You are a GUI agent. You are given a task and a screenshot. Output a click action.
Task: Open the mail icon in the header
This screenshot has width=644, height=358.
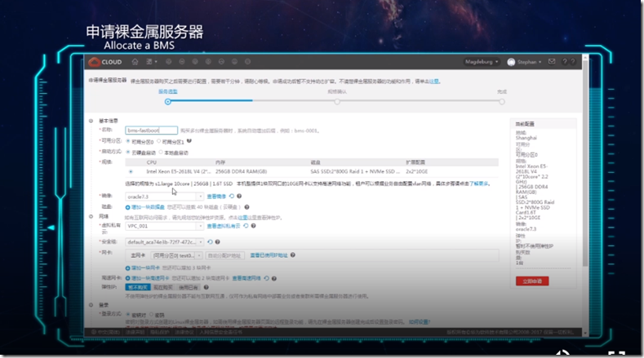click(552, 62)
